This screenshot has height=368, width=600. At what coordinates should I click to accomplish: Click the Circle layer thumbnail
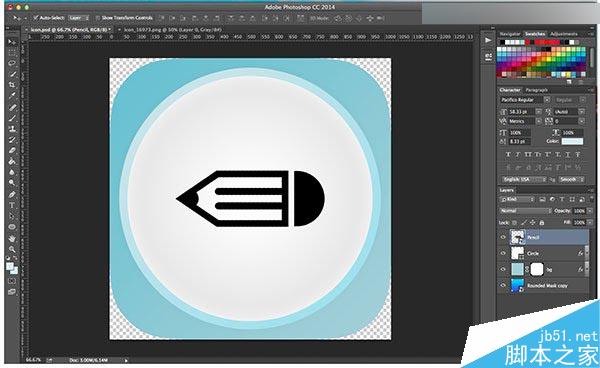(517, 253)
